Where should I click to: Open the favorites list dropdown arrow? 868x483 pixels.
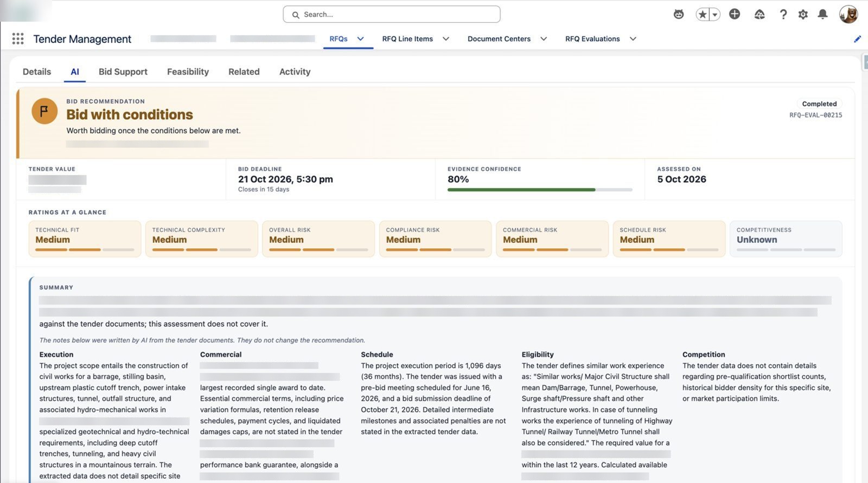click(715, 15)
